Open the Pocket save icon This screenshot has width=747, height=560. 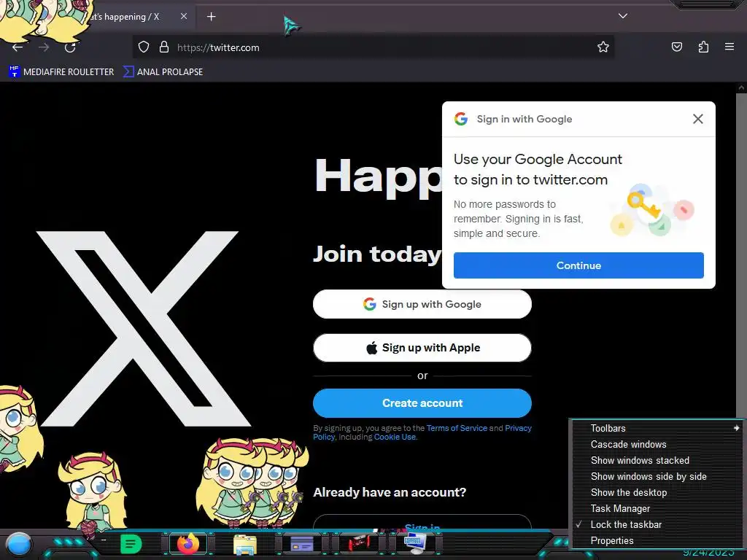coord(676,47)
